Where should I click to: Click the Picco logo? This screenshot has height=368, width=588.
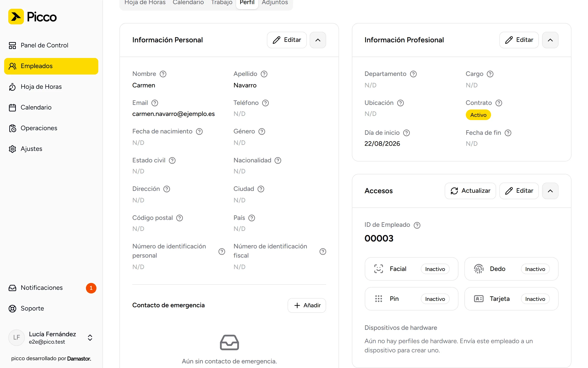[32, 17]
